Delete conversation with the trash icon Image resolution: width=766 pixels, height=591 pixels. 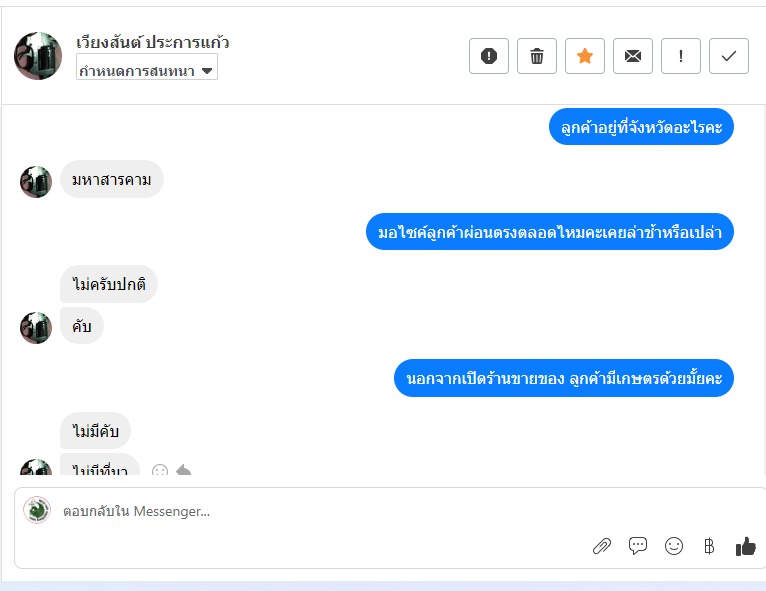pos(536,56)
